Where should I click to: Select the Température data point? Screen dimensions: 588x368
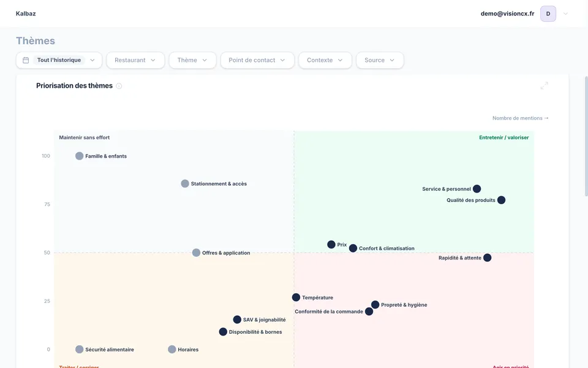(x=296, y=297)
